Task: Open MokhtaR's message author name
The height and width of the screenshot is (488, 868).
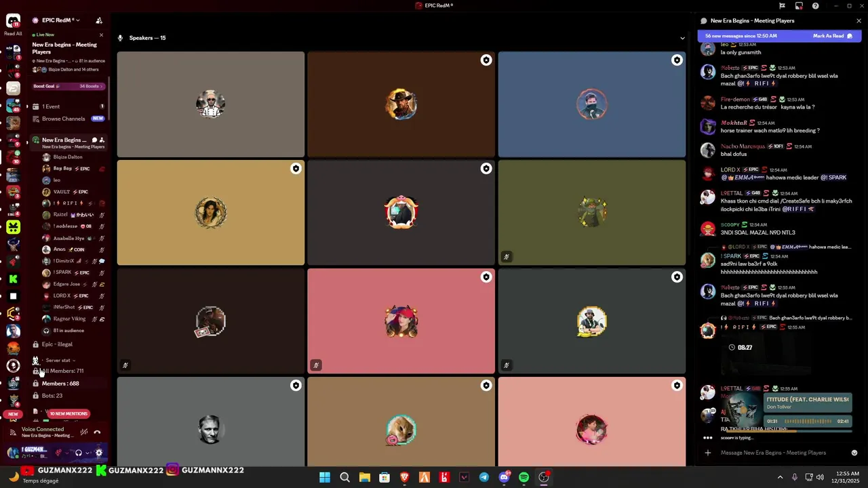Action: pos(734,123)
